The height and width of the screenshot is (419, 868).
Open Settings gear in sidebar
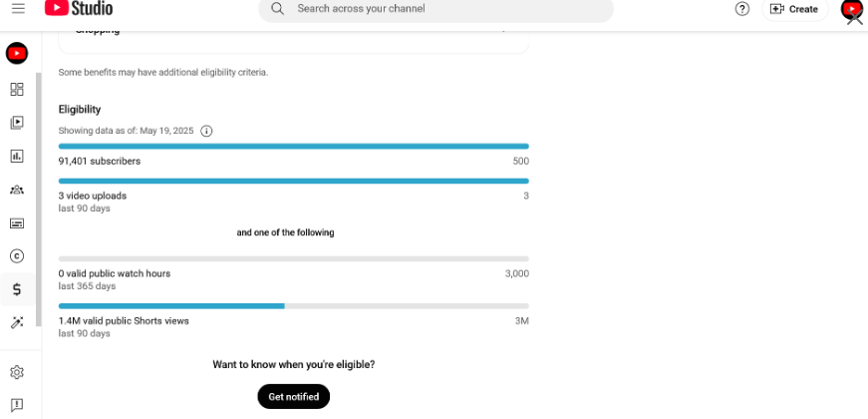[17, 372]
